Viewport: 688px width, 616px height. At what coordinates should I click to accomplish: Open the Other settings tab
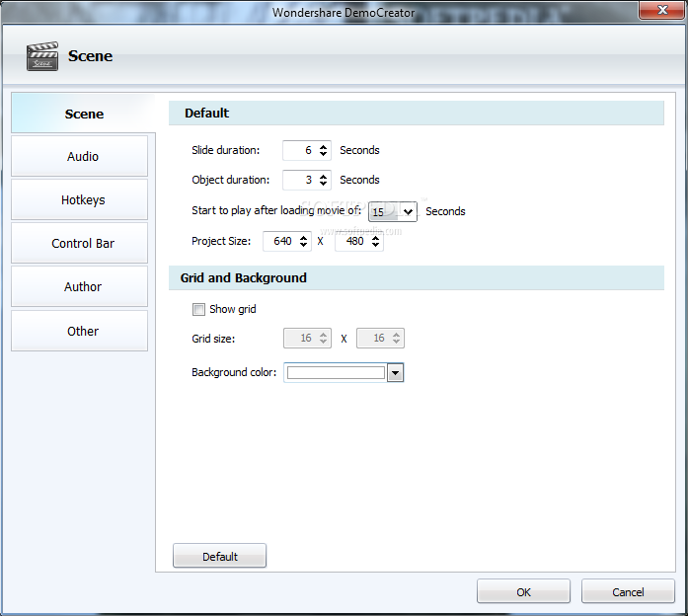tap(79, 331)
